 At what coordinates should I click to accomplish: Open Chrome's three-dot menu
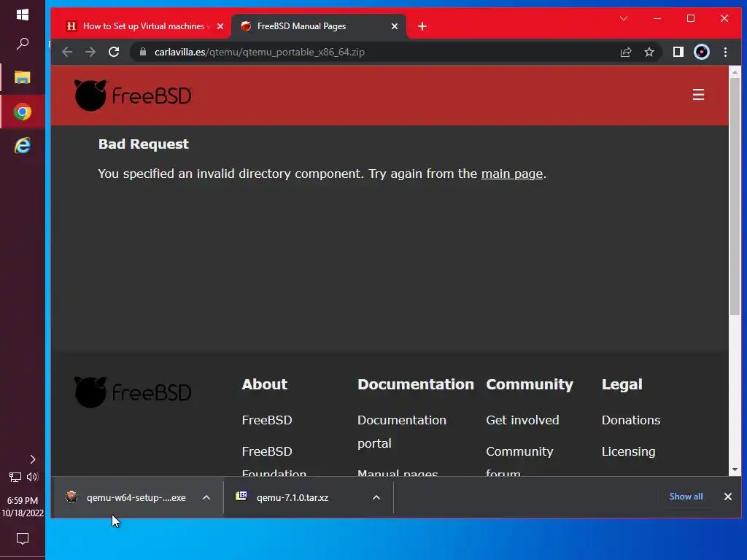coord(725,52)
